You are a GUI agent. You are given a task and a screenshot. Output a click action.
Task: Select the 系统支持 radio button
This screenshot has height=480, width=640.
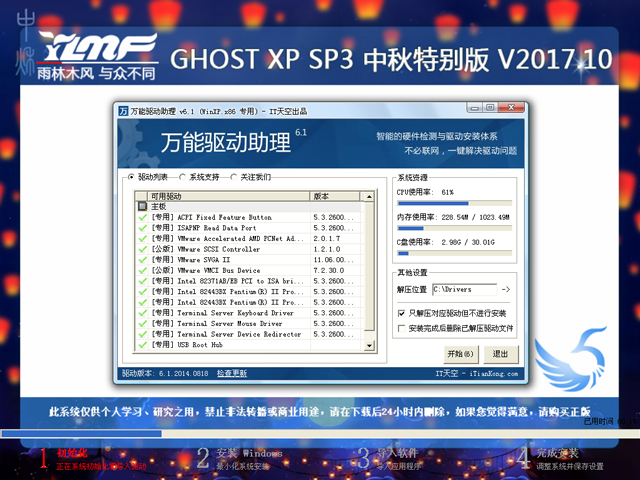pos(181,177)
